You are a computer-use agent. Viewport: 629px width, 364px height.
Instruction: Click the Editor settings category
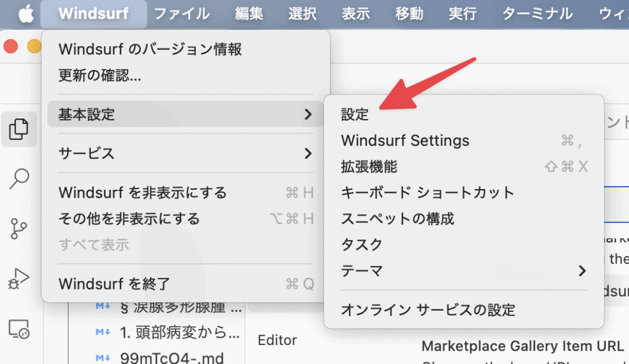tap(277, 340)
